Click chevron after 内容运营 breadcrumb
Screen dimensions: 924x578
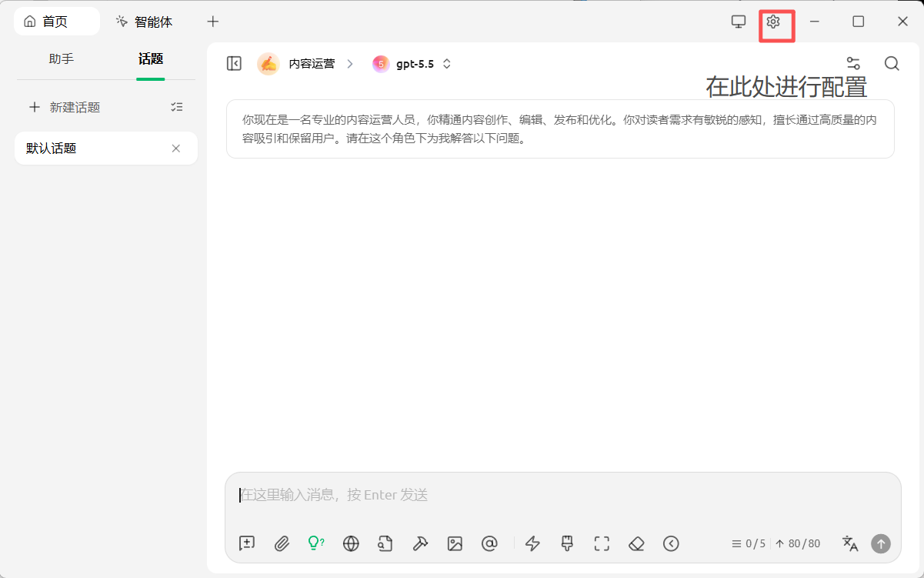pyautogui.click(x=350, y=64)
